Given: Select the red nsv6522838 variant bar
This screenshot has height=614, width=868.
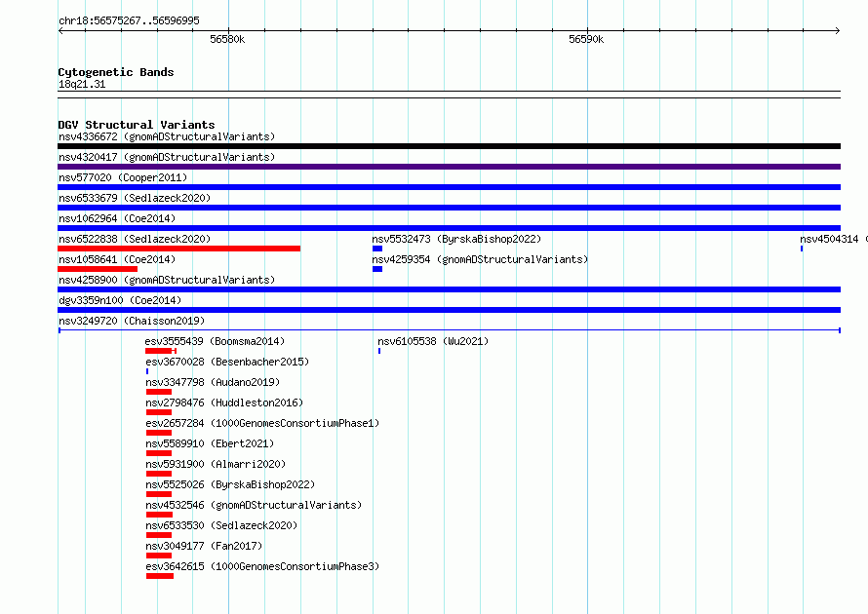Looking at the screenshot, I should [x=178, y=249].
